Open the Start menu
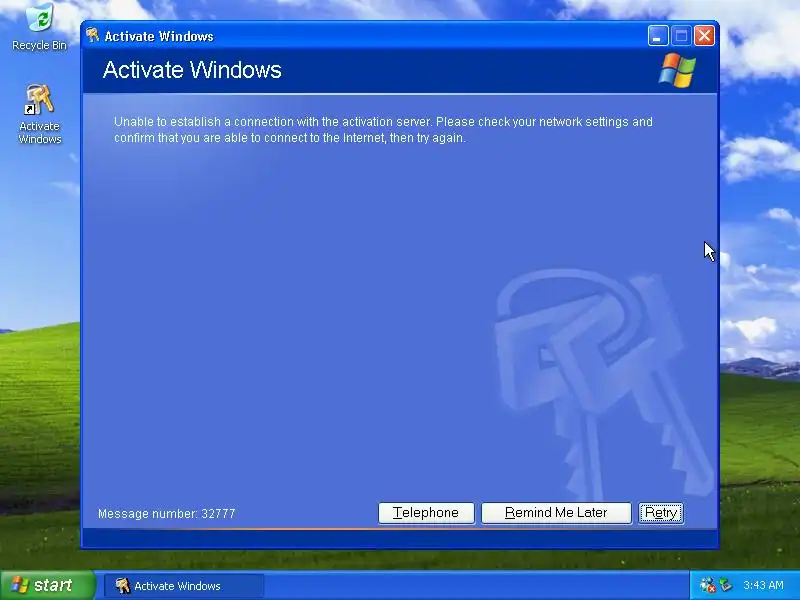This screenshot has width=800, height=600. click(x=47, y=585)
